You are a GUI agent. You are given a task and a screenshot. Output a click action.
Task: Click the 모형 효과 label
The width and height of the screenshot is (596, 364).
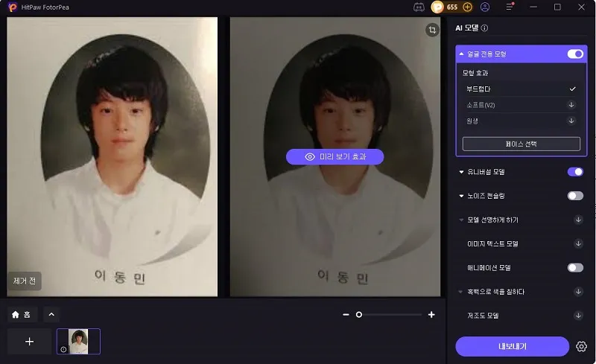click(x=475, y=72)
